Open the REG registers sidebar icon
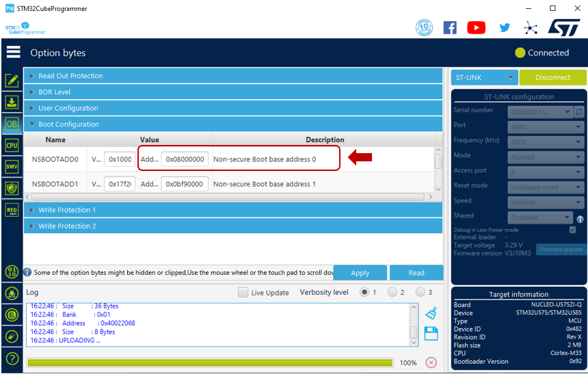The image size is (588, 374). click(x=12, y=210)
